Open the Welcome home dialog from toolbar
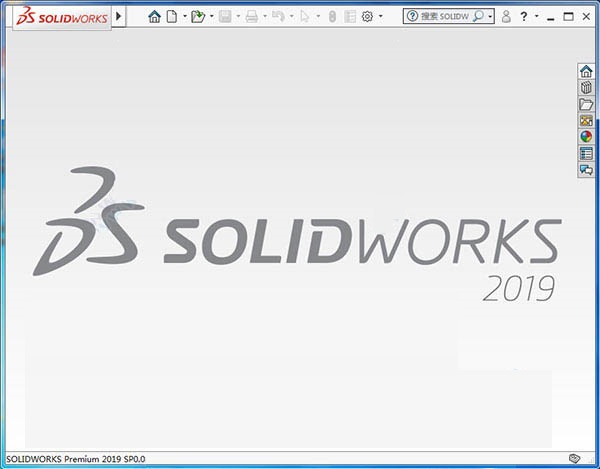Viewport: 600px width, 469px height. click(154, 16)
